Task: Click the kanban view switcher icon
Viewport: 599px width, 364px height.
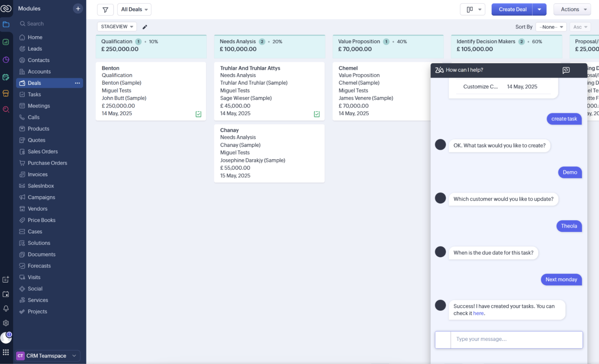Action: tap(472, 10)
